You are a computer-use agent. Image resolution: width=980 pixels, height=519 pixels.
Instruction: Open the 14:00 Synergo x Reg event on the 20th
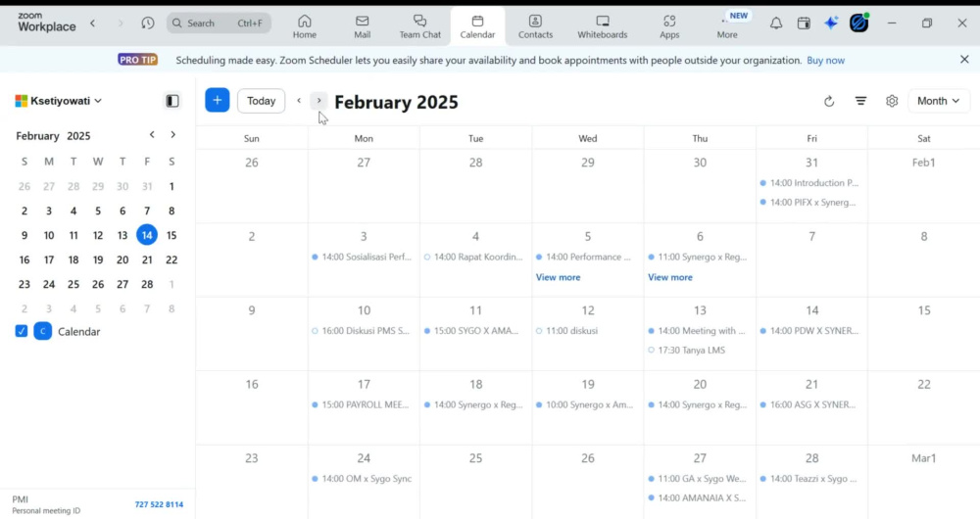(699, 404)
